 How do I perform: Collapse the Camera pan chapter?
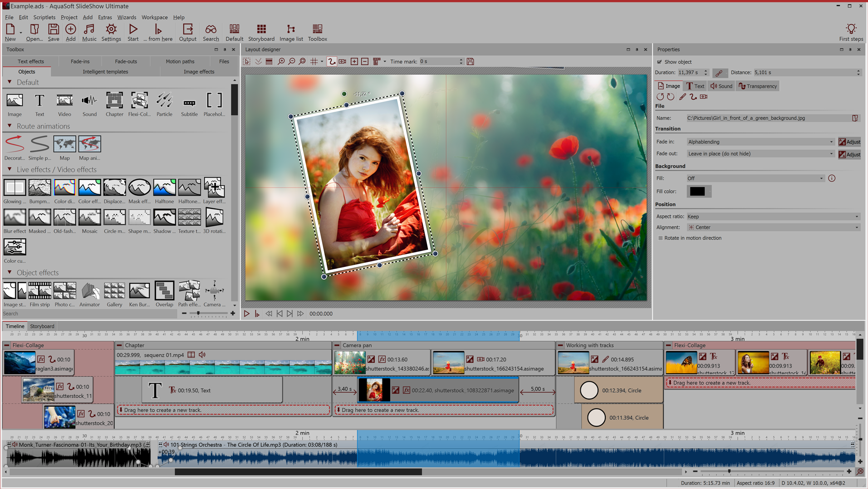337,346
